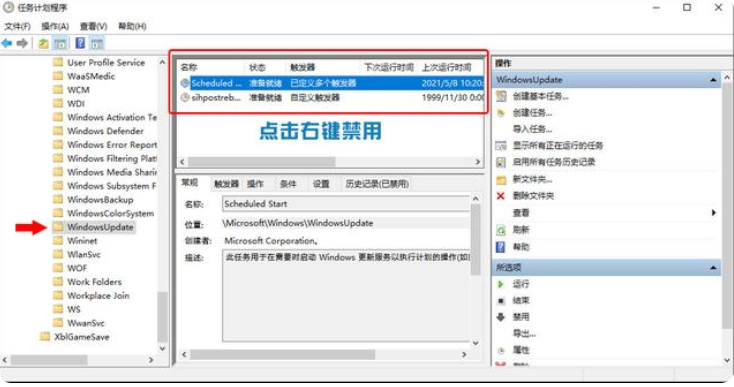This screenshot has height=387, width=734.
Task: Click the Forward arrow toolbar icon
Action: pyautogui.click(x=22, y=44)
